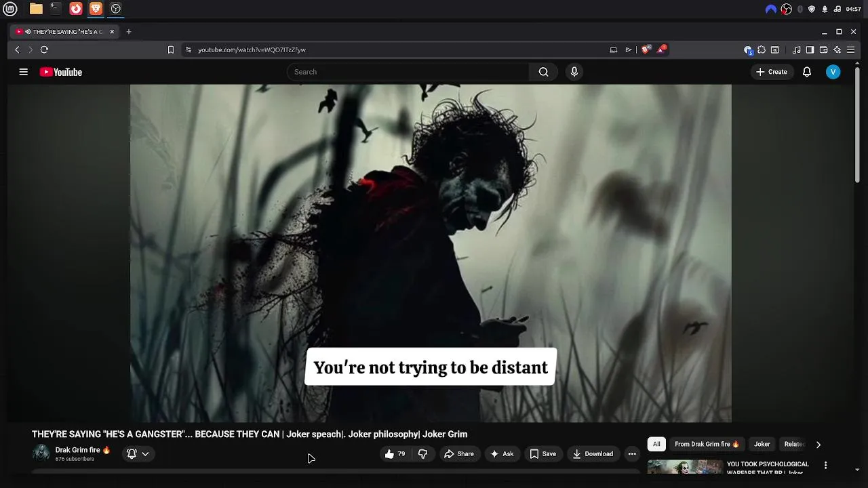Open Brave Wallet icon
The height and width of the screenshot is (488, 868).
tap(823, 49)
